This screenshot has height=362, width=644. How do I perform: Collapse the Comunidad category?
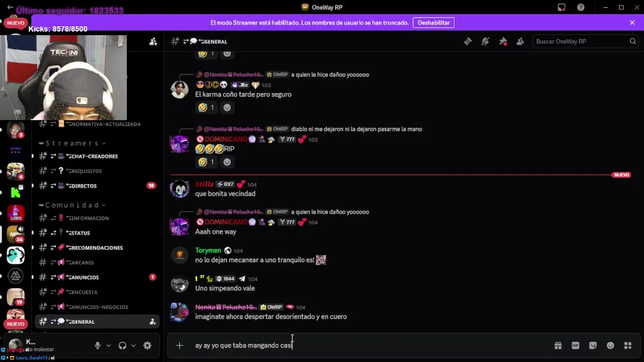click(72, 205)
